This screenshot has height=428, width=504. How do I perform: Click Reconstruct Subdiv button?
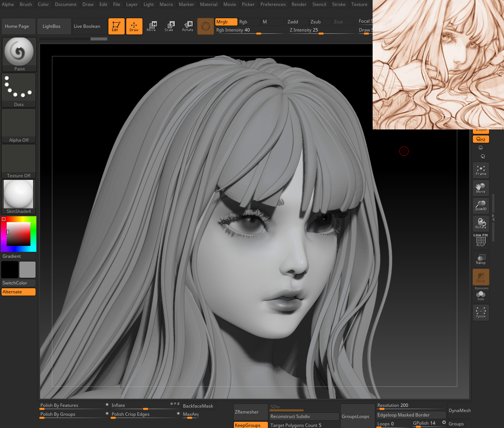click(304, 417)
